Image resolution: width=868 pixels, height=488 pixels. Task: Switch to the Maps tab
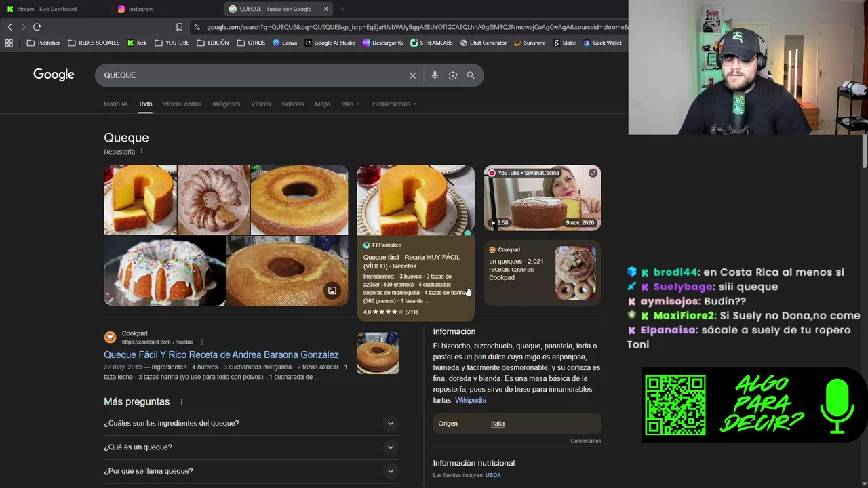pos(322,104)
